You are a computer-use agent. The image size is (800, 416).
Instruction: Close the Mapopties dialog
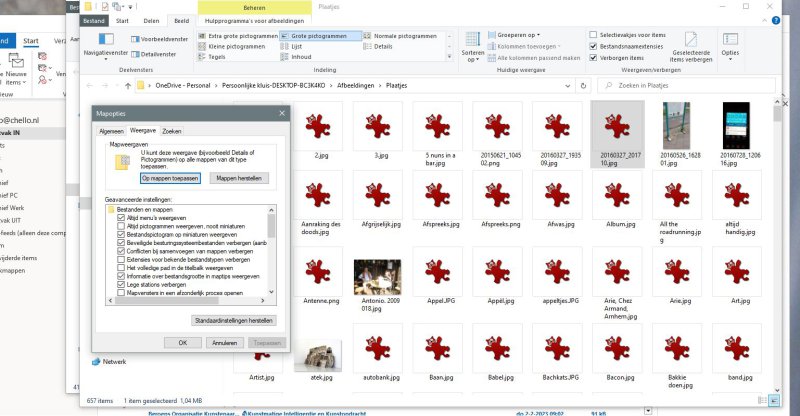(x=282, y=113)
